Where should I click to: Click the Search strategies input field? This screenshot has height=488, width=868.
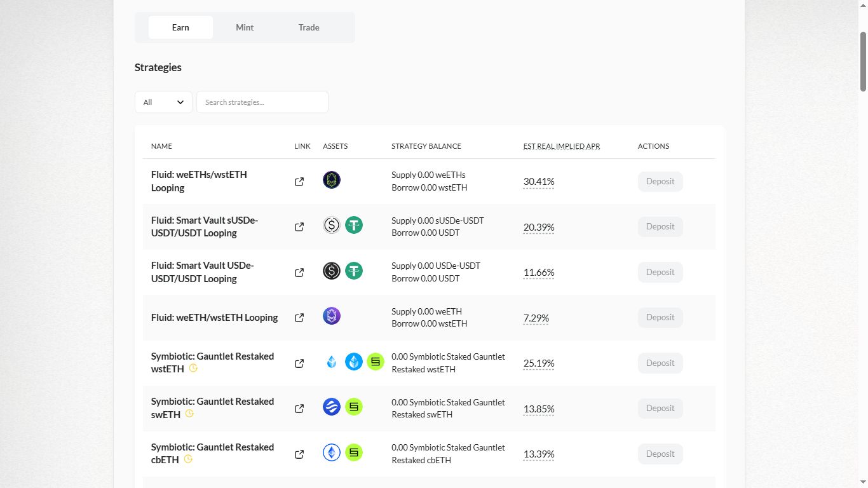pyautogui.click(x=262, y=102)
